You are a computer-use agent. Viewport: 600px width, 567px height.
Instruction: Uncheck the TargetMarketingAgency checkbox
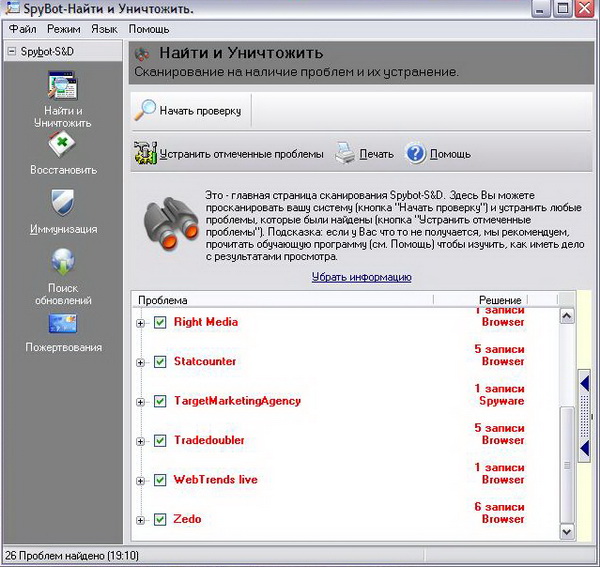click(160, 401)
